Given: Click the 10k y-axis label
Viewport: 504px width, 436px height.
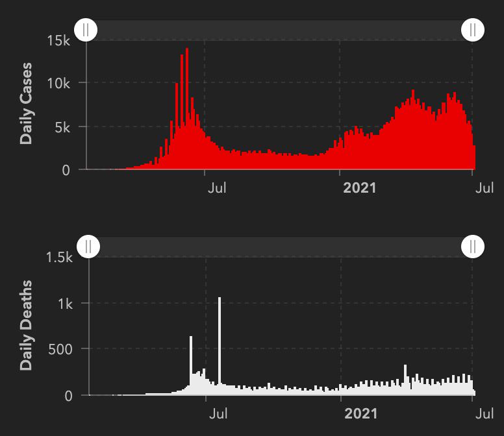Looking at the screenshot, I should point(59,84).
